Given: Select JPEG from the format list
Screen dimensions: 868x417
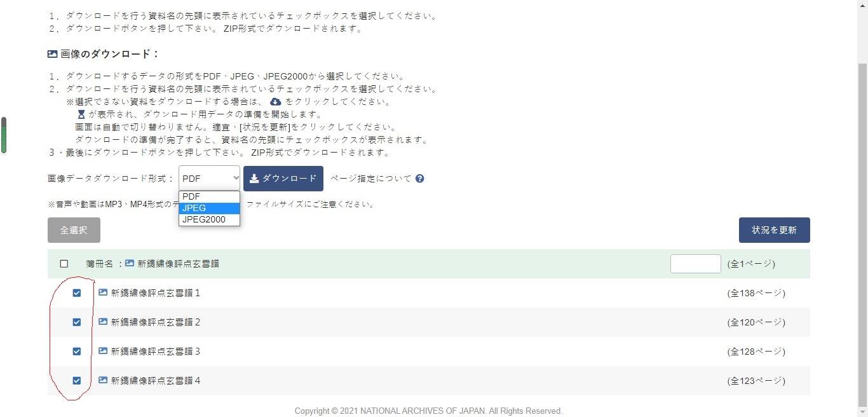Looking at the screenshot, I should click(x=209, y=208).
